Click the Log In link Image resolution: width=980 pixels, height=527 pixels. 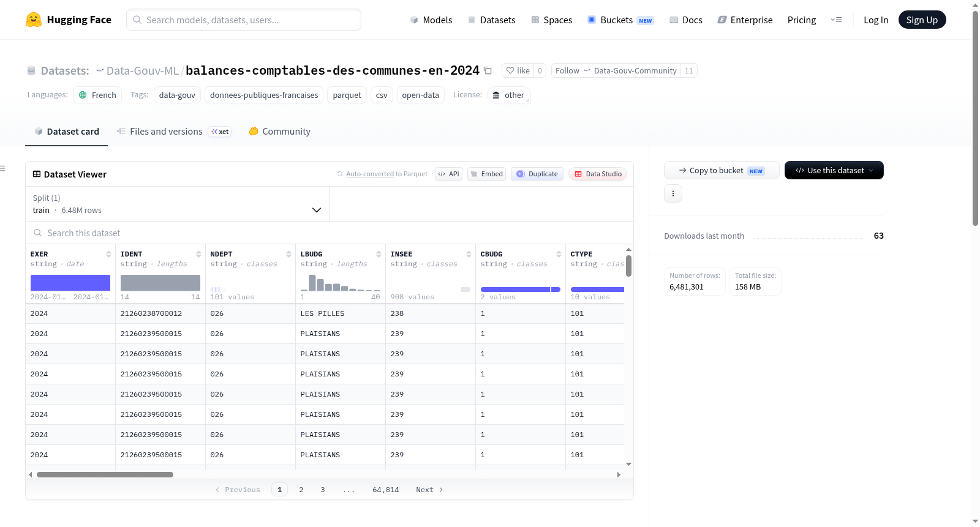click(876, 20)
